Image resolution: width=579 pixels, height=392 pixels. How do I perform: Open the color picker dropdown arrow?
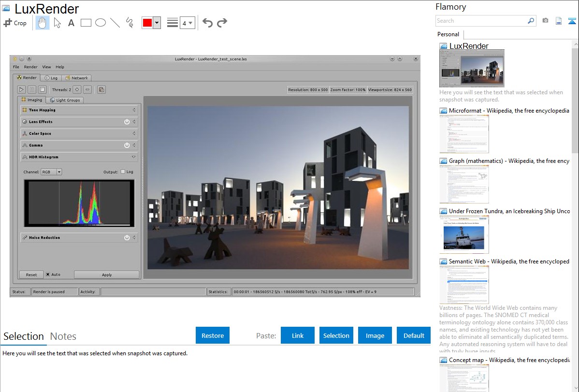(157, 23)
